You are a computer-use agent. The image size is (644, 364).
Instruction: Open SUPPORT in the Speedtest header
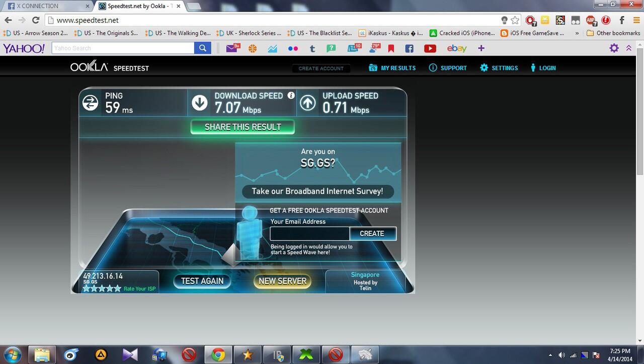448,68
